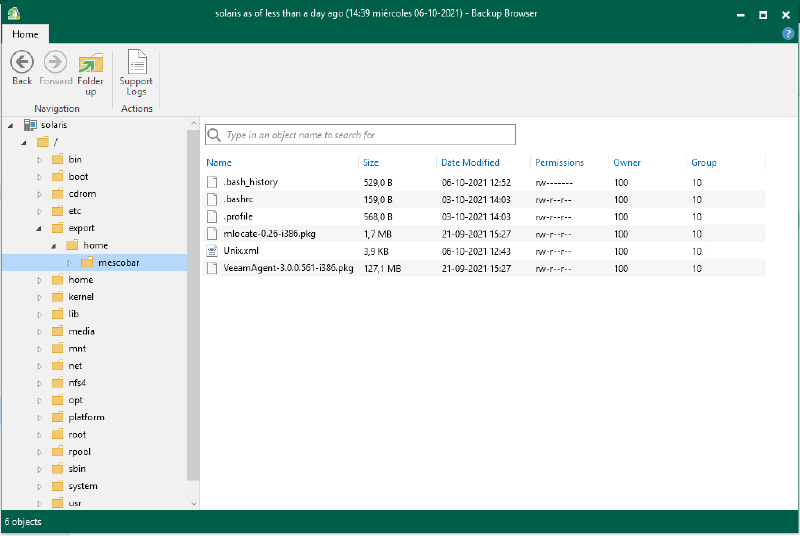Expand the bin folder arrow
This screenshot has height=536, width=800.
[x=39, y=160]
